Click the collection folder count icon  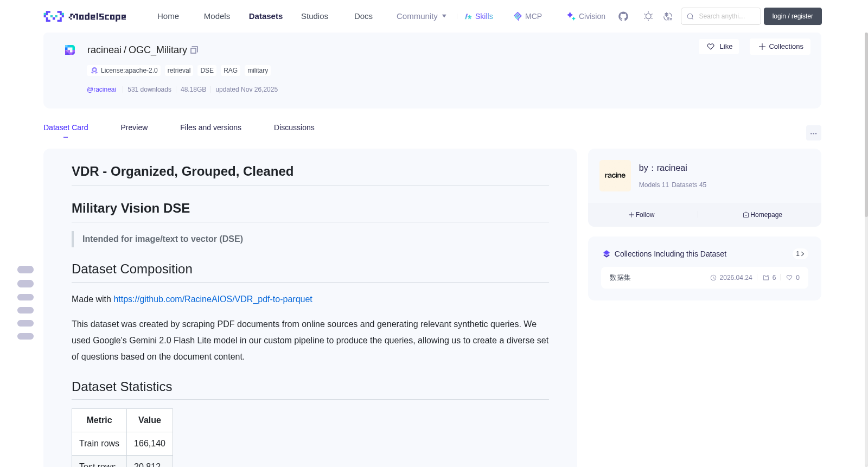[766, 278]
